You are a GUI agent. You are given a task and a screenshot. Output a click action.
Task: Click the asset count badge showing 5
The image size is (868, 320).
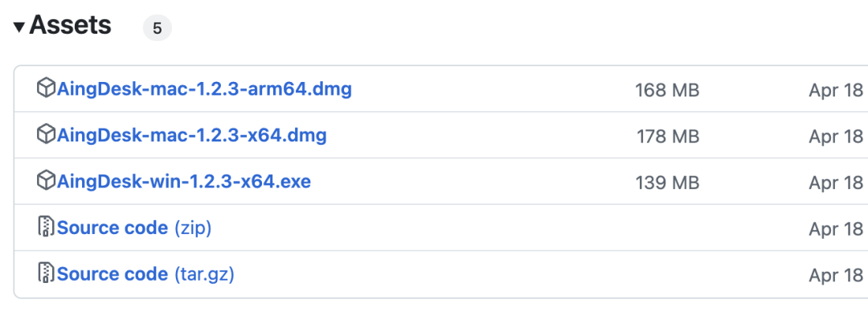click(158, 28)
